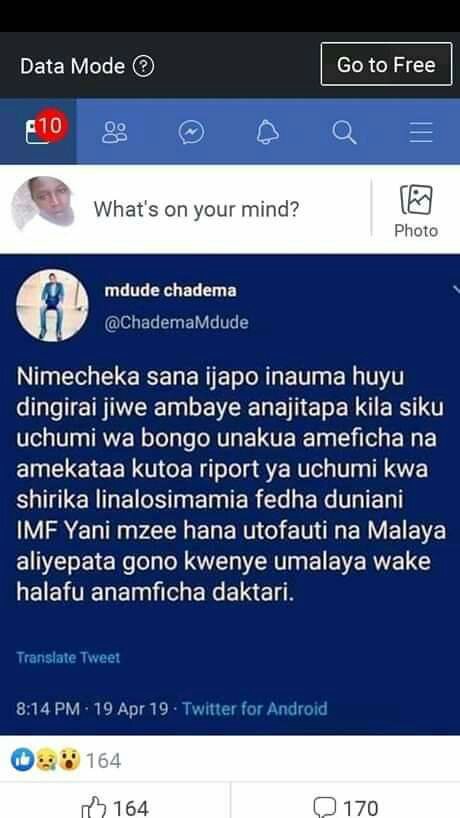This screenshot has width=460, height=818.
Task: Tap What's on your mind field
Action: point(196,209)
